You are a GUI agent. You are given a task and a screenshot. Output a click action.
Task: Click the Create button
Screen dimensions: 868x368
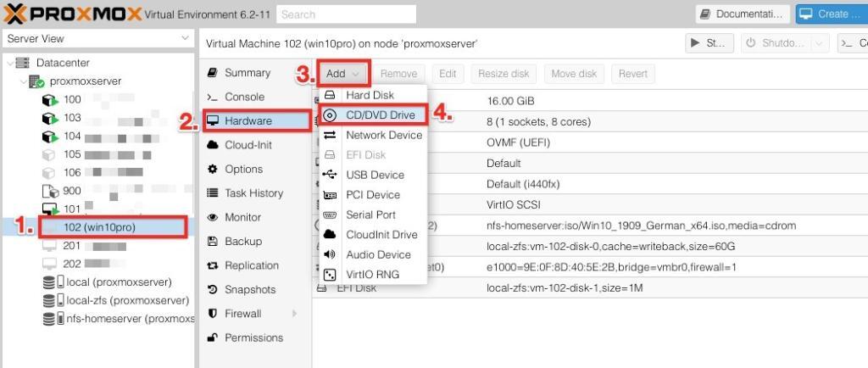tap(832, 14)
